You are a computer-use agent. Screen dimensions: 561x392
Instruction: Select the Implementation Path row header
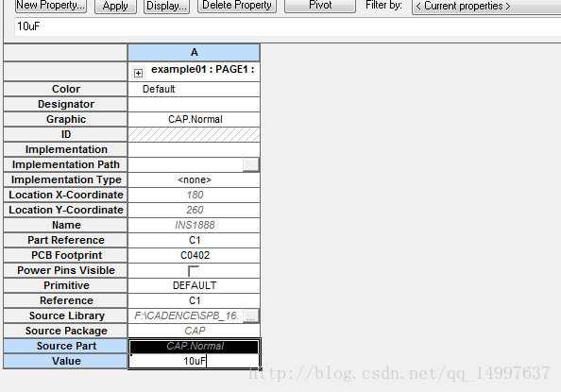(65, 164)
